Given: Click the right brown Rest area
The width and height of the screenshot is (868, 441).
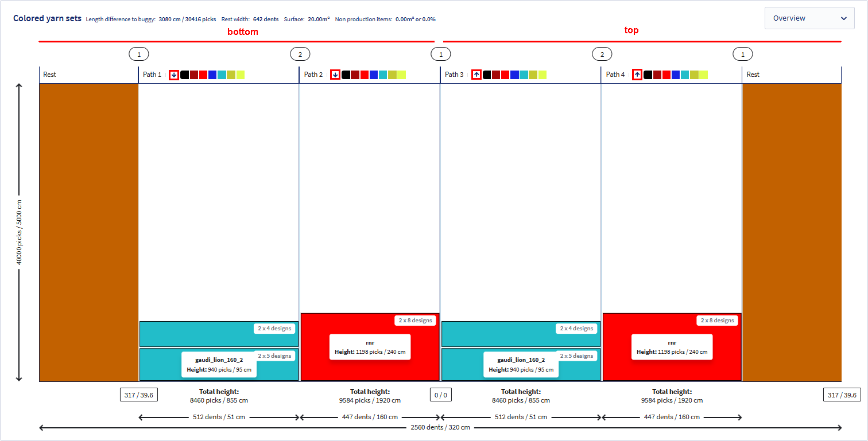Looking at the screenshot, I should coord(792,232).
